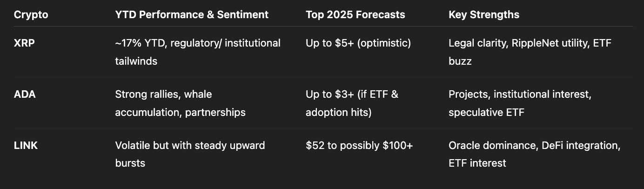
Task: Click the Crypto column header
Action: click(x=31, y=14)
